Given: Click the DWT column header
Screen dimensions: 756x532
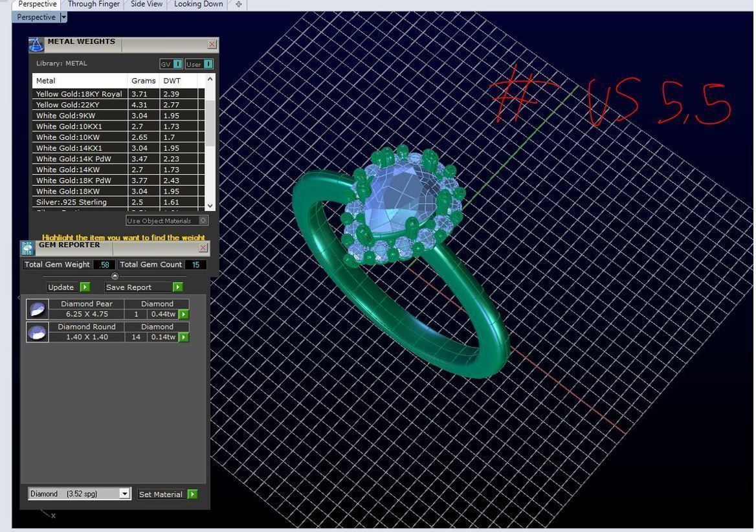Looking at the screenshot, I should [179, 81].
